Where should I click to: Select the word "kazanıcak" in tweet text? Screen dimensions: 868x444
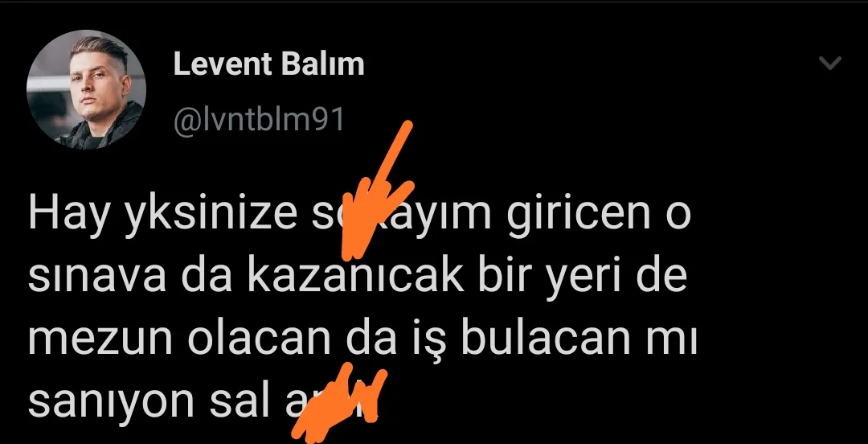click(355, 277)
